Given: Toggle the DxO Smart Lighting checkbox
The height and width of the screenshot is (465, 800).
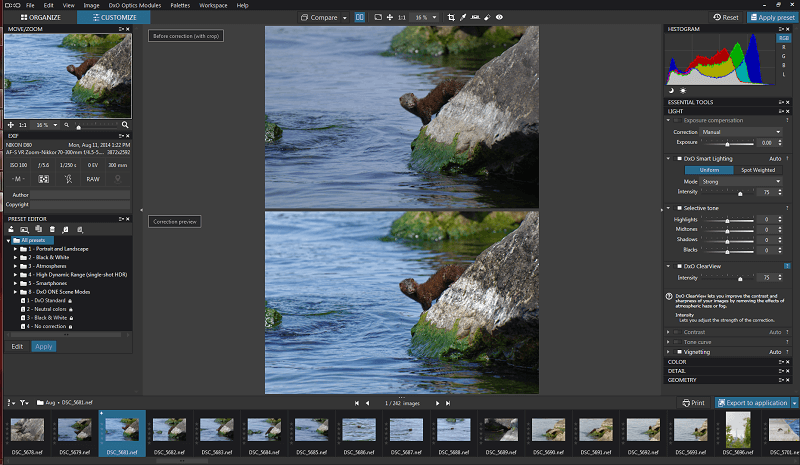Looking at the screenshot, I should point(678,158).
